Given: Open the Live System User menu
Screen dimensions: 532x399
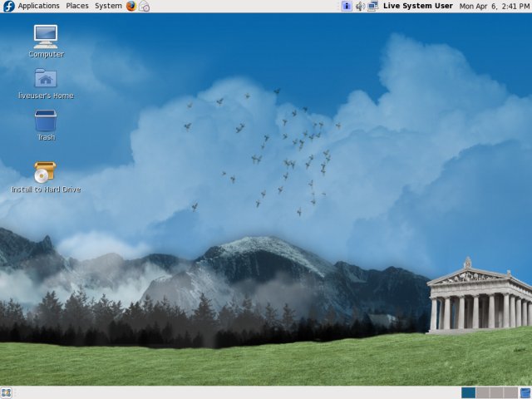Looking at the screenshot, I should point(417,6).
